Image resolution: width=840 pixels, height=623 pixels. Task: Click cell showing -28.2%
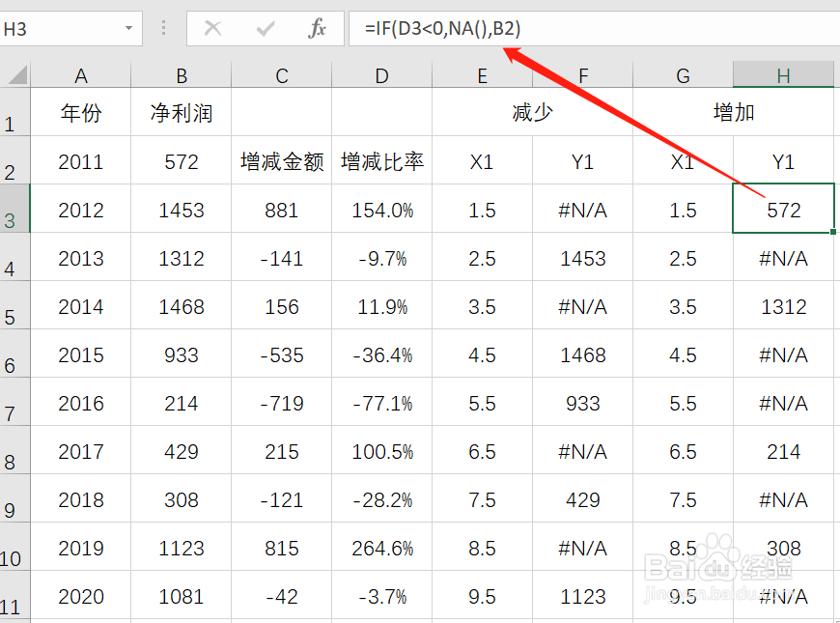(382, 499)
